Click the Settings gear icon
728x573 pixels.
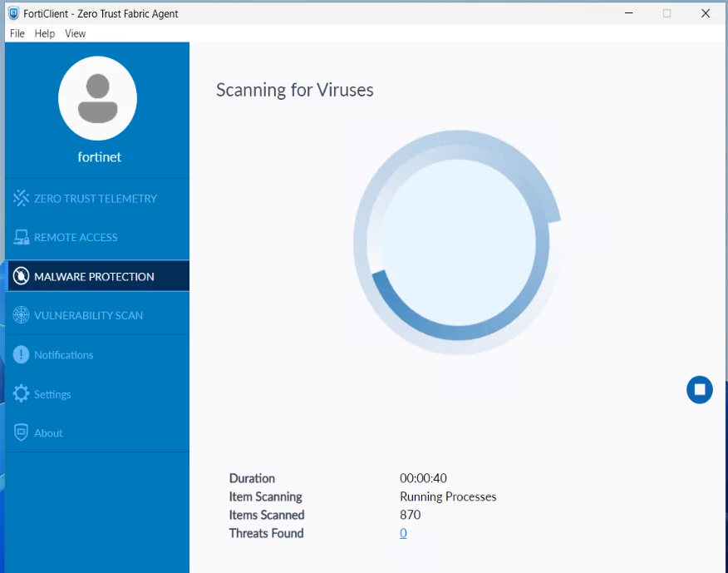coord(21,393)
